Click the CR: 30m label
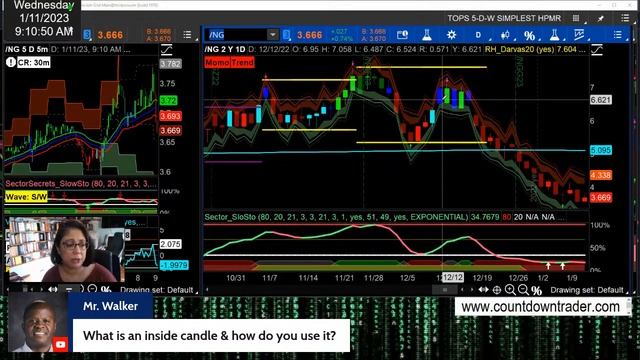 pos(33,62)
